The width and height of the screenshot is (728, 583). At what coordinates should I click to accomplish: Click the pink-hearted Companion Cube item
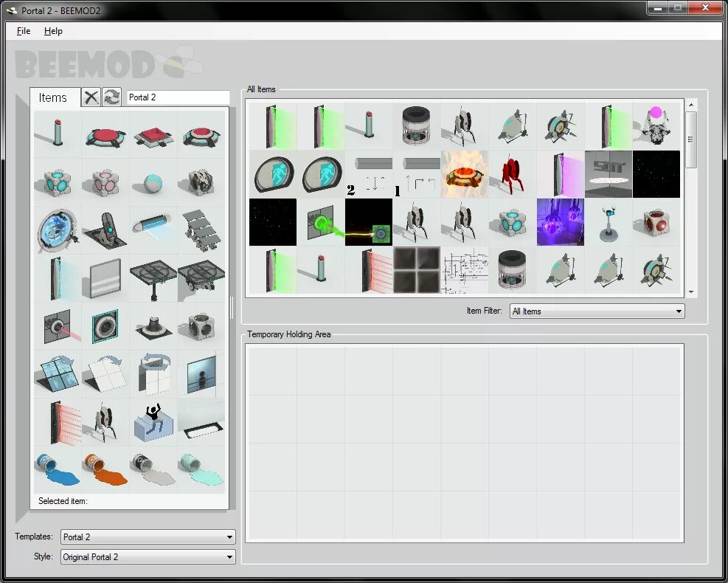coord(105,182)
